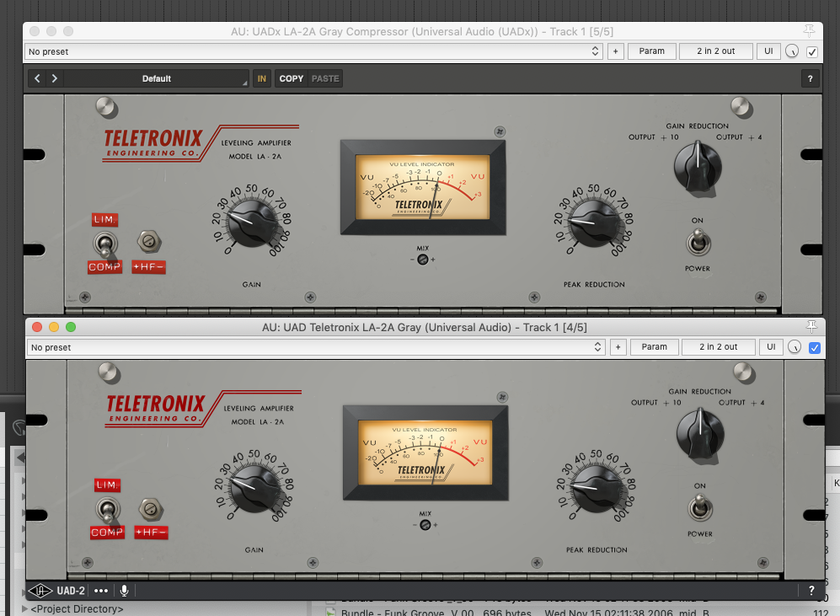
Task: Click HF screw control in UADx plugin
Action: [149, 242]
